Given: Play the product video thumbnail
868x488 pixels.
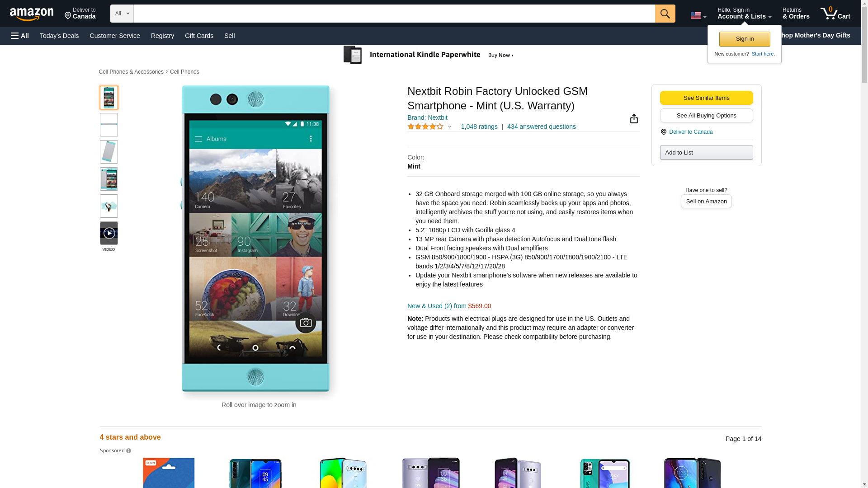Looking at the screenshot, I should pyautogui.click(x=108, y=233).
